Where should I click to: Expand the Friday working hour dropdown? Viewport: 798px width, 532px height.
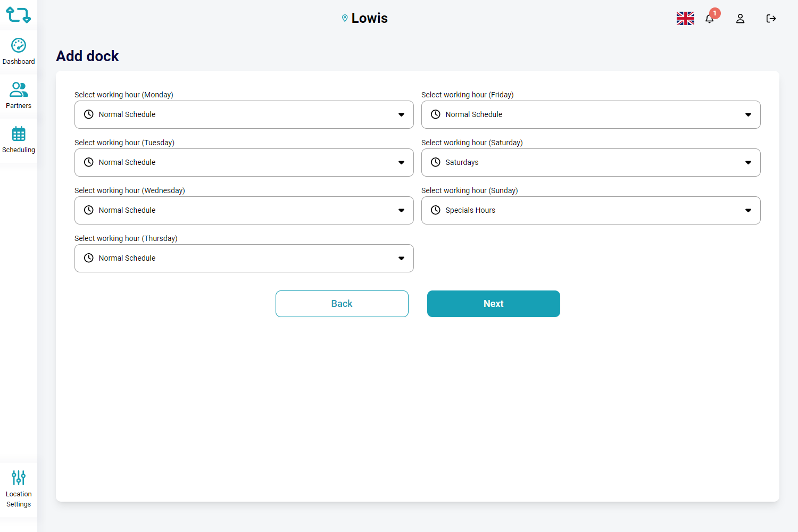click(591, 114)
